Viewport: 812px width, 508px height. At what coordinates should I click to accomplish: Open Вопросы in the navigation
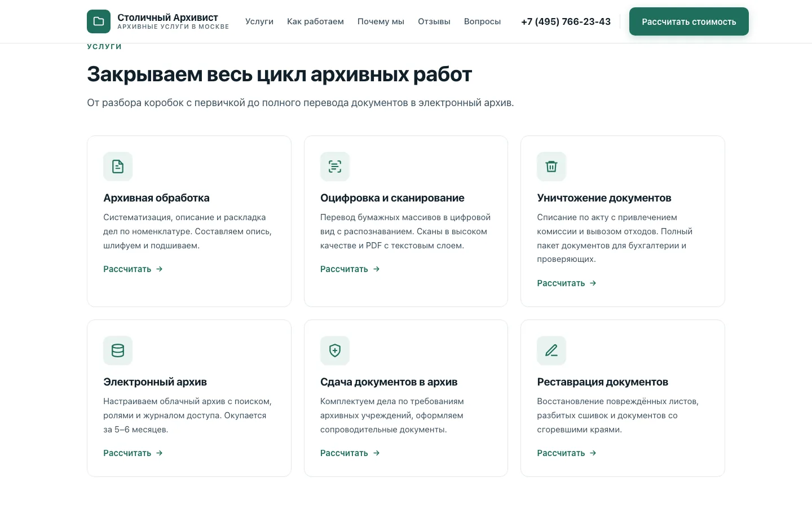pos(482,21)
